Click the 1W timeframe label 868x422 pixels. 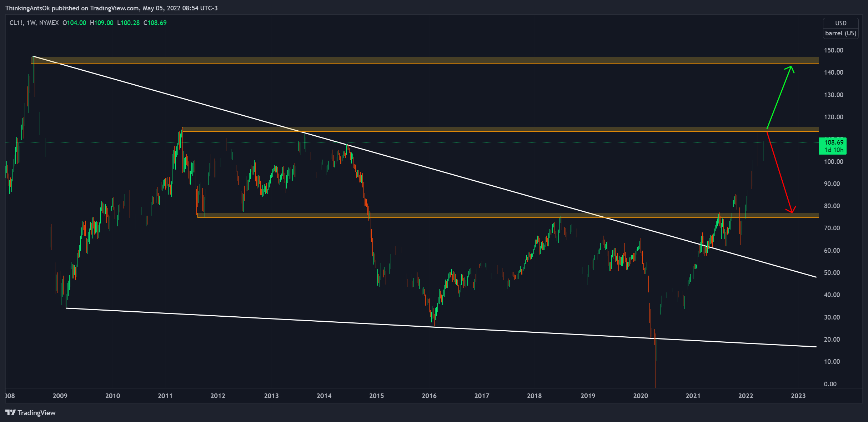coord(31,23)
